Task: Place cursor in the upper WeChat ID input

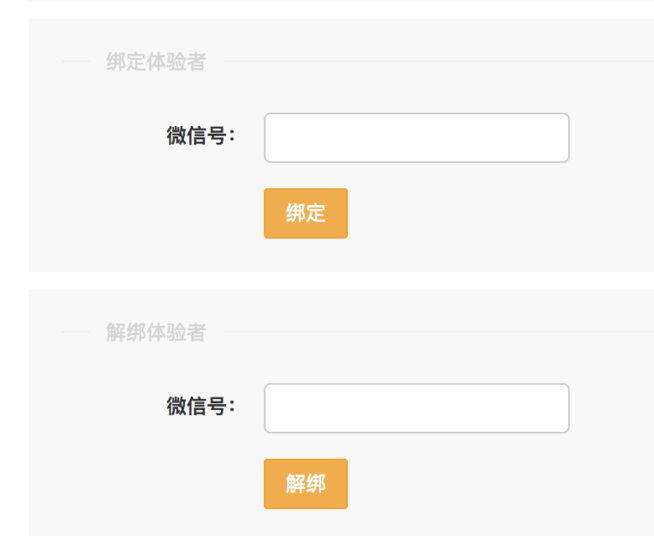Action: 416,138
